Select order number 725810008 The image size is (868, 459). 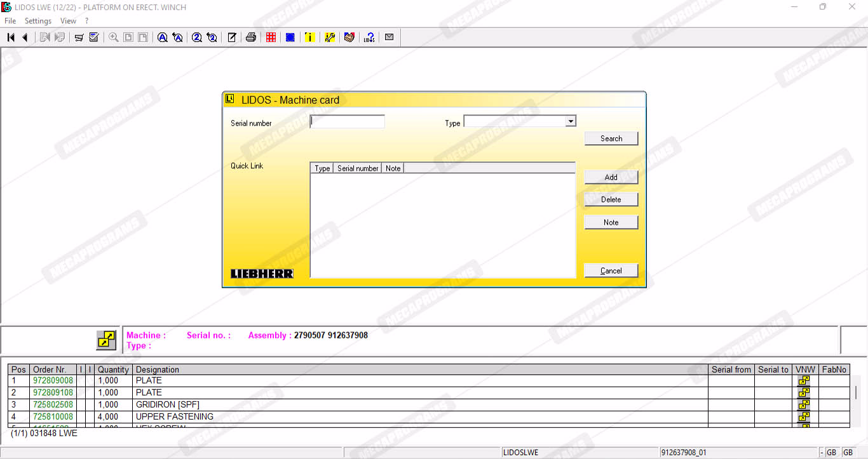[x=53, y=416]
